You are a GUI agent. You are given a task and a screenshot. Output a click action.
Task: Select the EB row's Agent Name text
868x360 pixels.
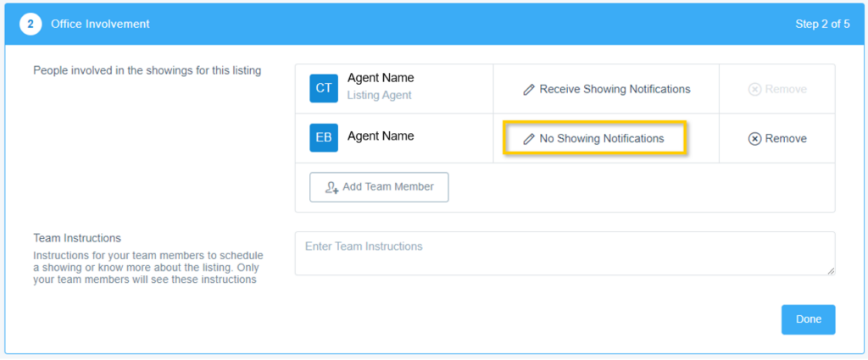click(381, 136)
